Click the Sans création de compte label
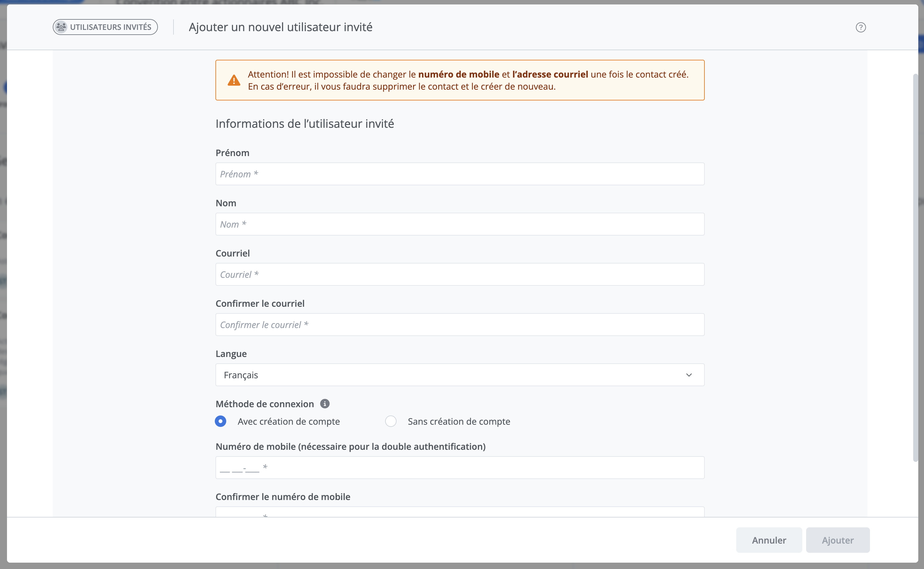The height and width of the screenshot is (569, 924). point(459,422)
